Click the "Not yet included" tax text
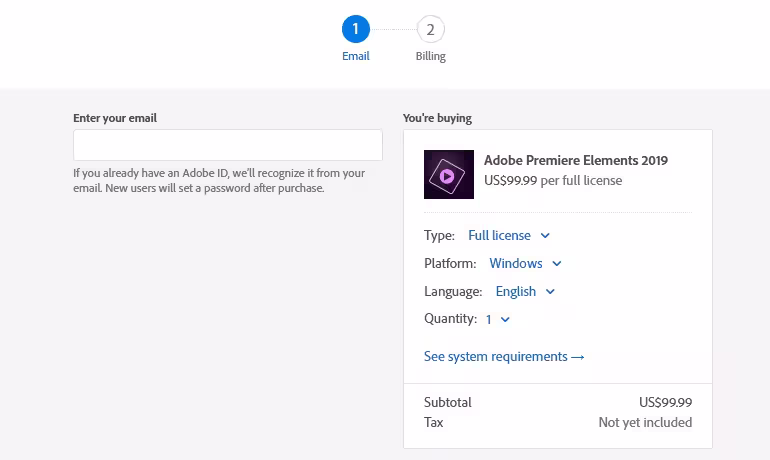Viewport: 770px width, 460px height. [x=645, y=422]
